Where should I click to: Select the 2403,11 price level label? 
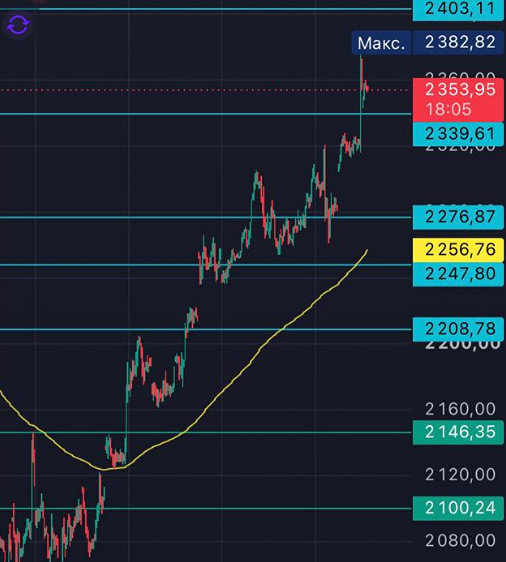coord(458,9)
